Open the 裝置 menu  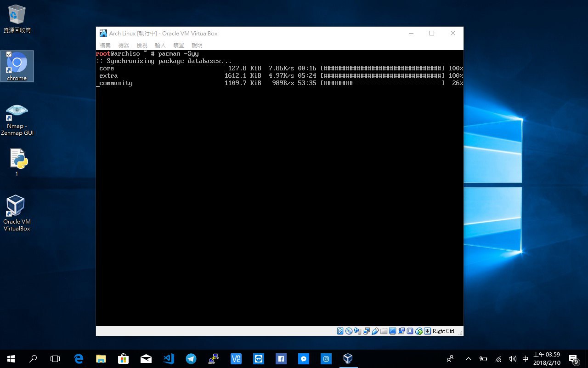[179, 45]
